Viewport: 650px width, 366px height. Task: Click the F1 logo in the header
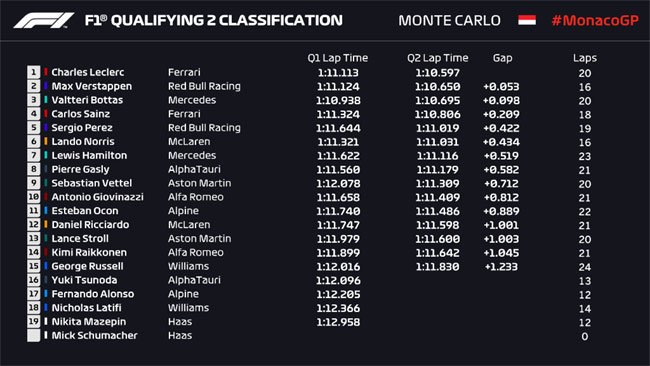click(44, 20)
